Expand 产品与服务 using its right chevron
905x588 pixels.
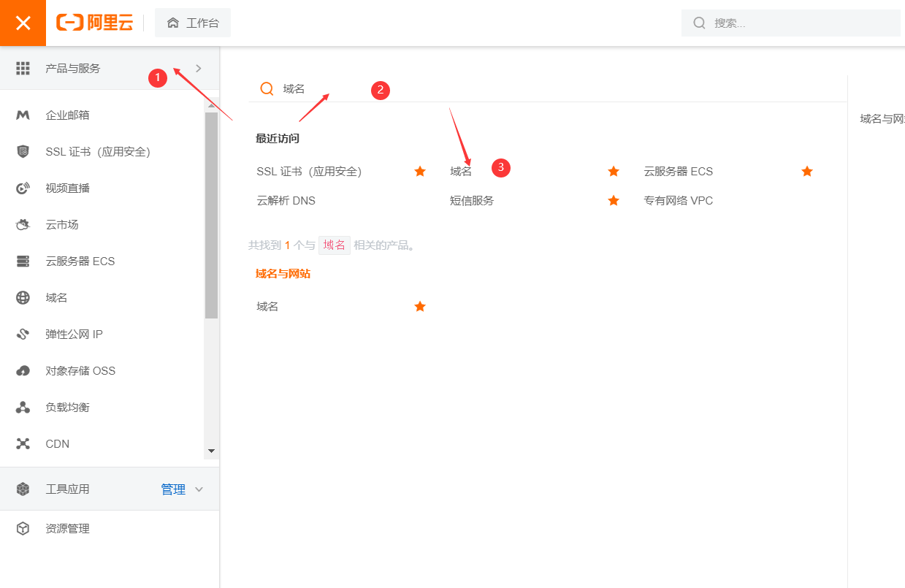(x=199, y=68)
